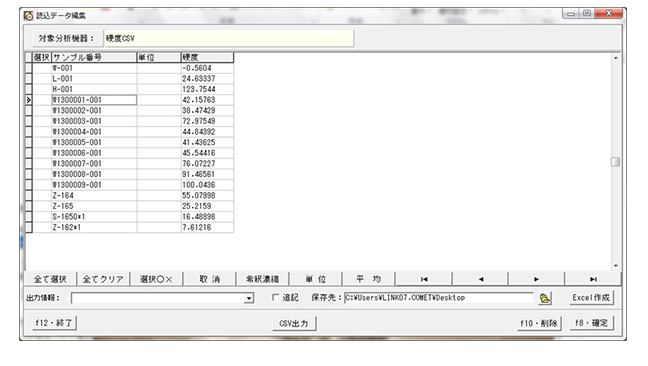This screenshot has height=366, width=648.
Task: Jump to first record navigation arrow
Action: (424, 279)
